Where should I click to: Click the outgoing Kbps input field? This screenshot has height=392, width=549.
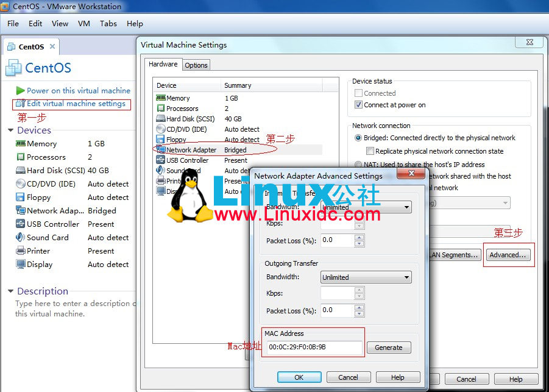click(338, 293)
